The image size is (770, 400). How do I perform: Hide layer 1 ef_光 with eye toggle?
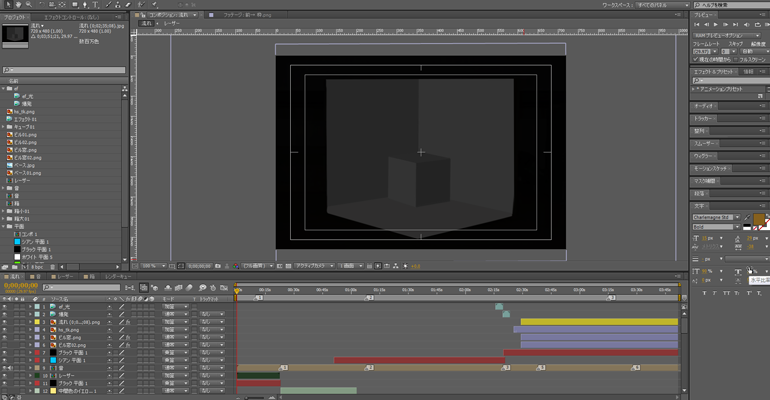[x=5, y=308]
